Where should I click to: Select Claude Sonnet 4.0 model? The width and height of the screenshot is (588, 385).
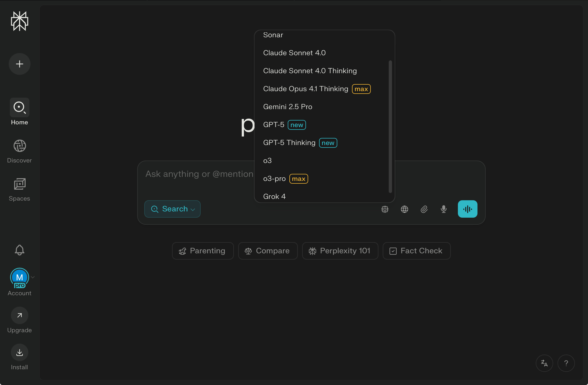pos(324,53)
